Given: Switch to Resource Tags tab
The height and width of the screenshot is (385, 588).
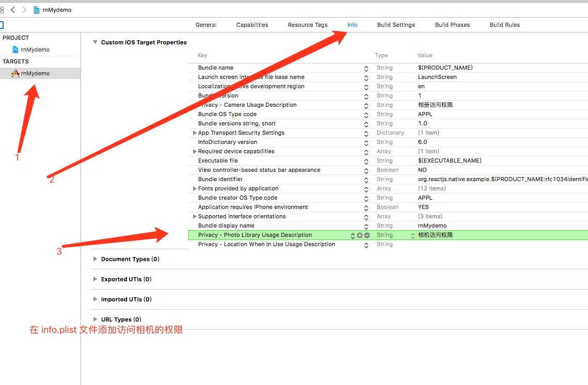Looking at the screenshot, I should 308,25.
